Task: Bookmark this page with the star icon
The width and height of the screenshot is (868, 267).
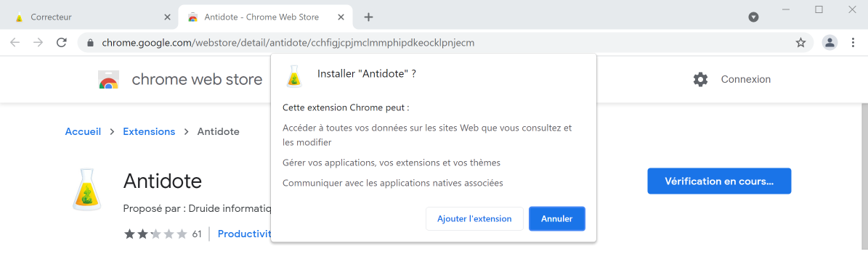Action: tap(800, 43)
